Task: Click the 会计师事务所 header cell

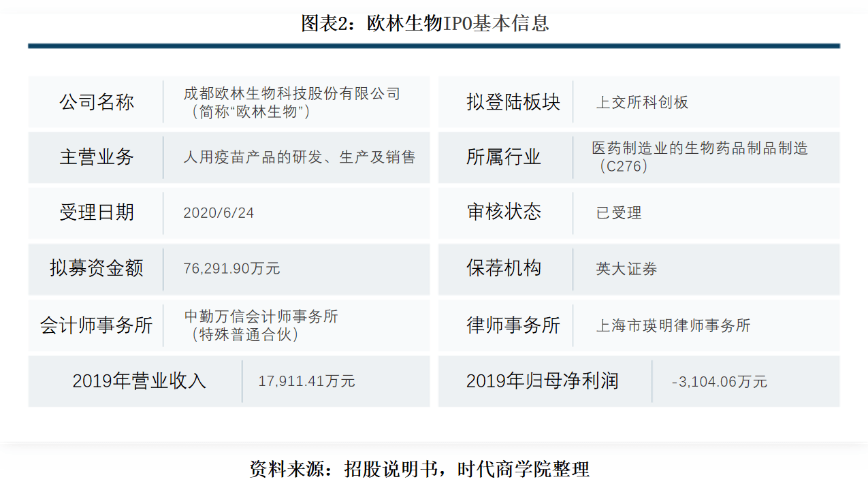Action: click(x=95, y=325)
